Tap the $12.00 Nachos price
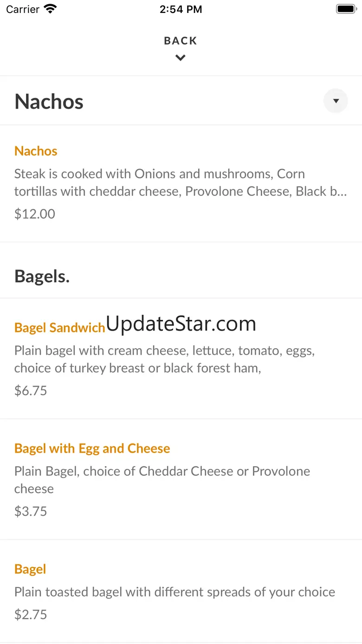Image resolution: width=362 pixels, height=644 pixels. (x=35, y=214)
